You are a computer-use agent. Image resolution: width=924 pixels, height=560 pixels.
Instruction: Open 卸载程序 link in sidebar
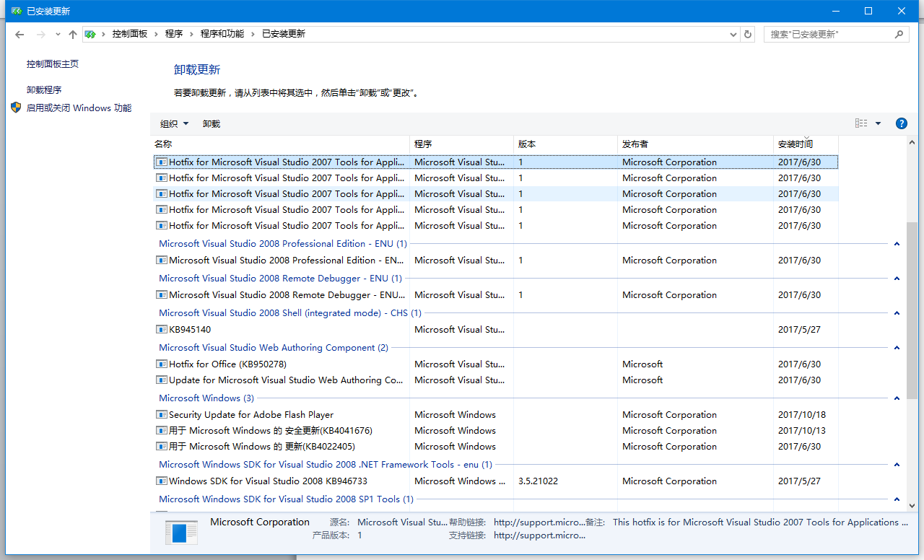[x=44, y=90]
